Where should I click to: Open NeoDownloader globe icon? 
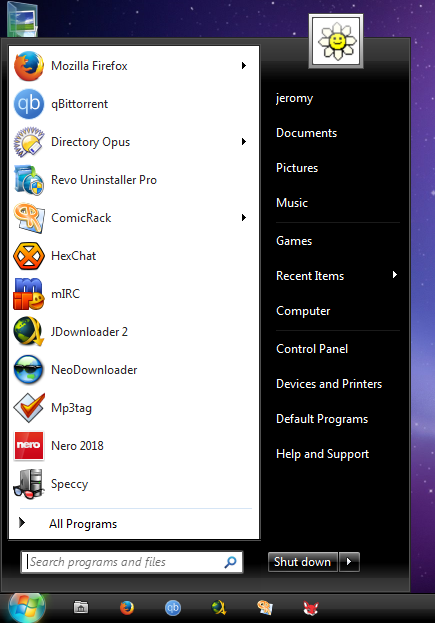tap(29, 370)
